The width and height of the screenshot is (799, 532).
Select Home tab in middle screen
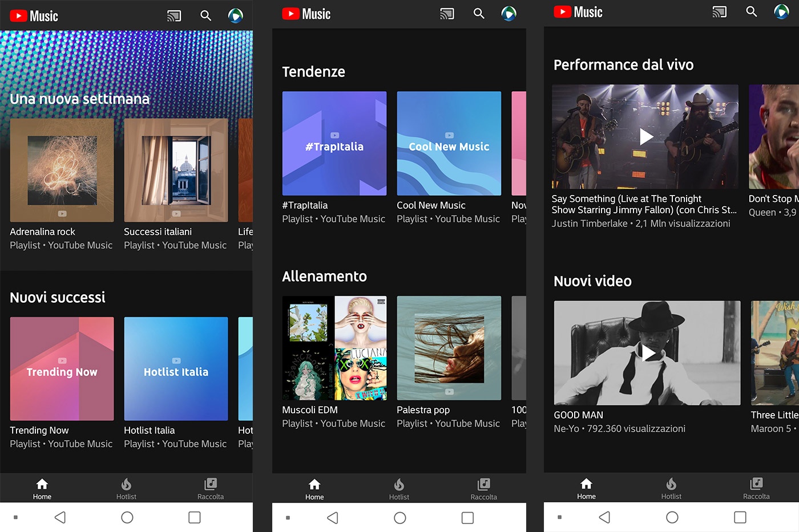tap(314, 489)
